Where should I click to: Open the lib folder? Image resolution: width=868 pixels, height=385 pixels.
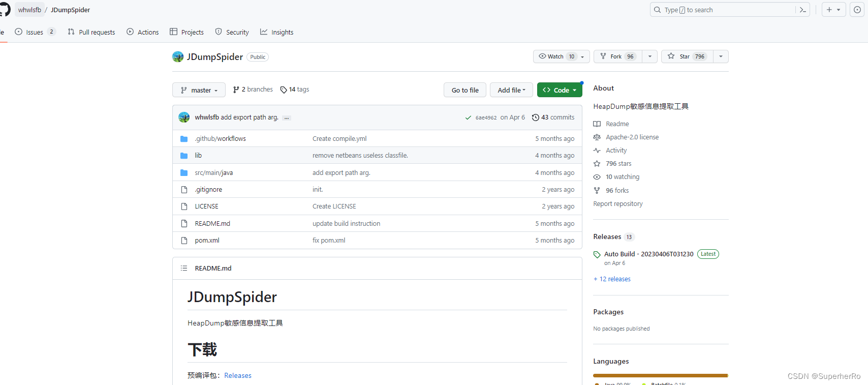pyautogui.click(x=198, y=155)
